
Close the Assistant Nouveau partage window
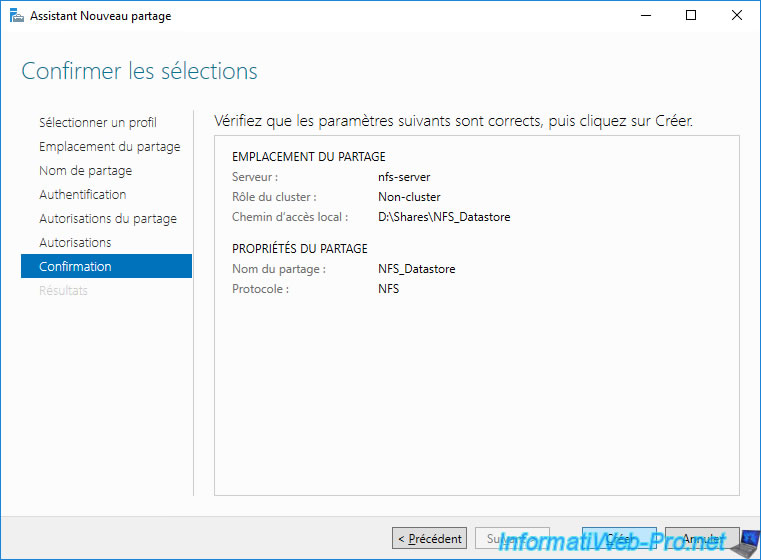pyautogui.click(x=736, y=16)
